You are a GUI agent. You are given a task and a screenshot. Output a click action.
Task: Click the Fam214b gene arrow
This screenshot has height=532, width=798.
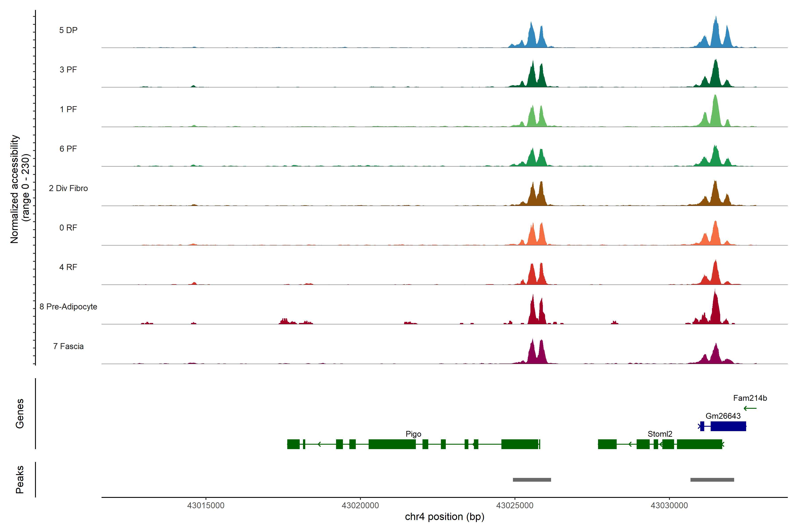(x=750, y=408)
